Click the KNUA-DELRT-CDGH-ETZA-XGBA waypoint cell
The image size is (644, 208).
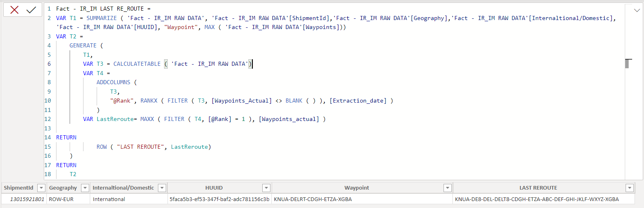pos(362,199)
